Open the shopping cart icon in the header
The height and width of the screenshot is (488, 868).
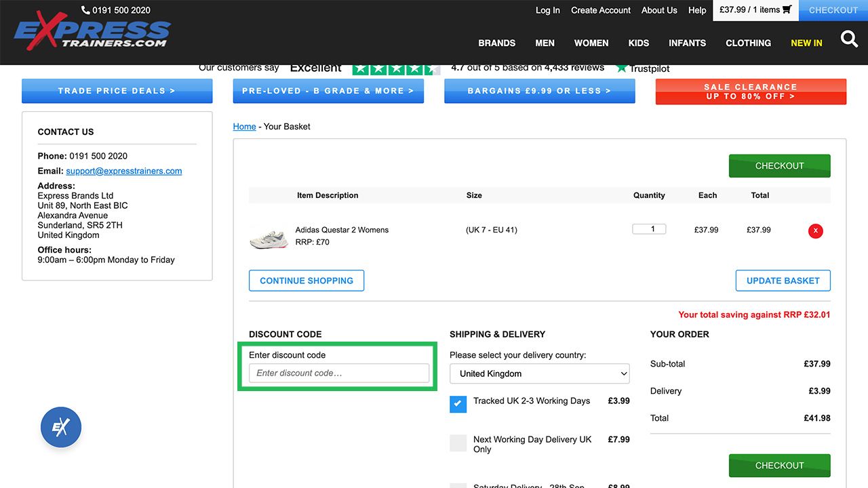point(785,9)
